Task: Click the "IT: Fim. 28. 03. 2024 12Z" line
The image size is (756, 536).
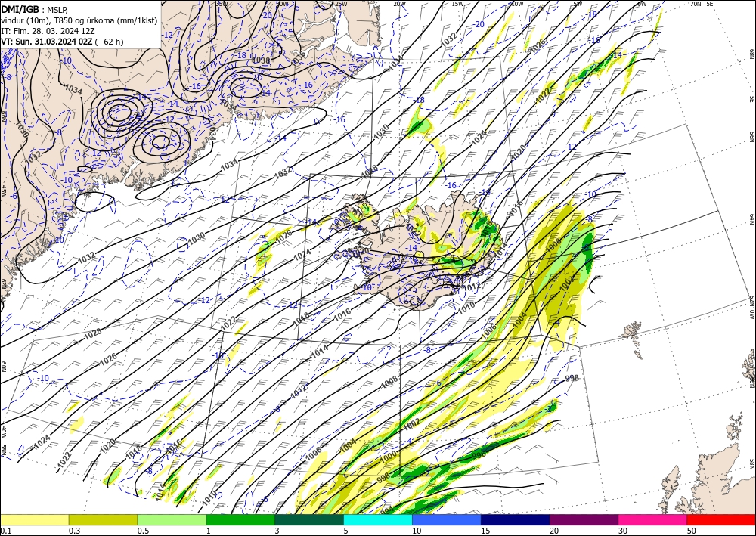Action: [48, 31]
